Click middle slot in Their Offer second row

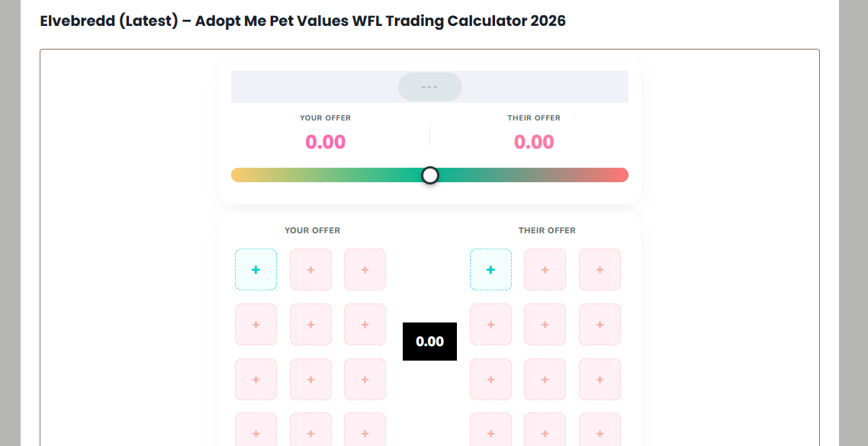545,324
